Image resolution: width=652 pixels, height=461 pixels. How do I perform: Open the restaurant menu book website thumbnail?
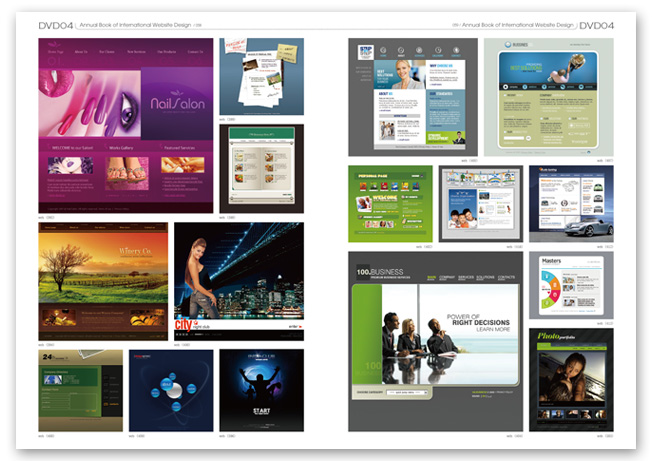tap(262, 169)
